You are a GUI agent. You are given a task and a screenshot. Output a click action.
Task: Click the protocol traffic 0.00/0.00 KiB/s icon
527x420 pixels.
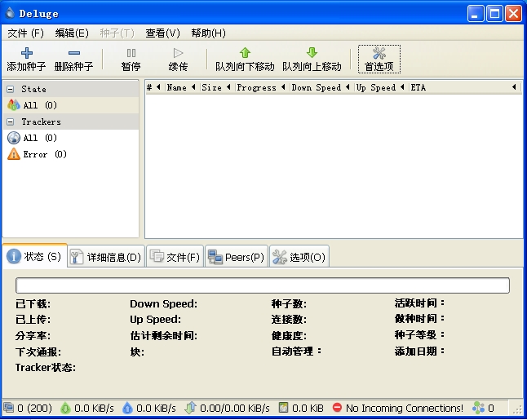coord(190,408)
